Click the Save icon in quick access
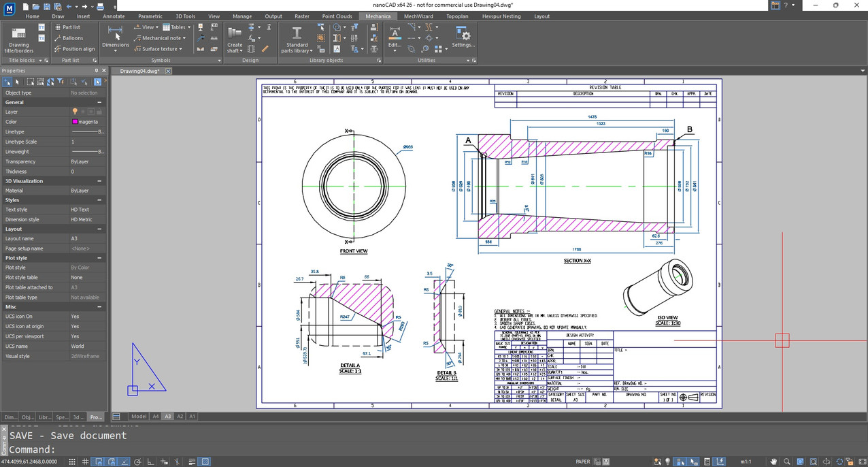Screen dimensions: 868x467 point(47,5)
